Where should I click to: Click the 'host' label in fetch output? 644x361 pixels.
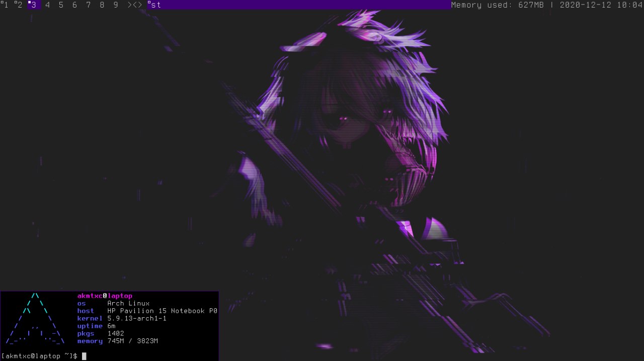[x=86, y=311]
